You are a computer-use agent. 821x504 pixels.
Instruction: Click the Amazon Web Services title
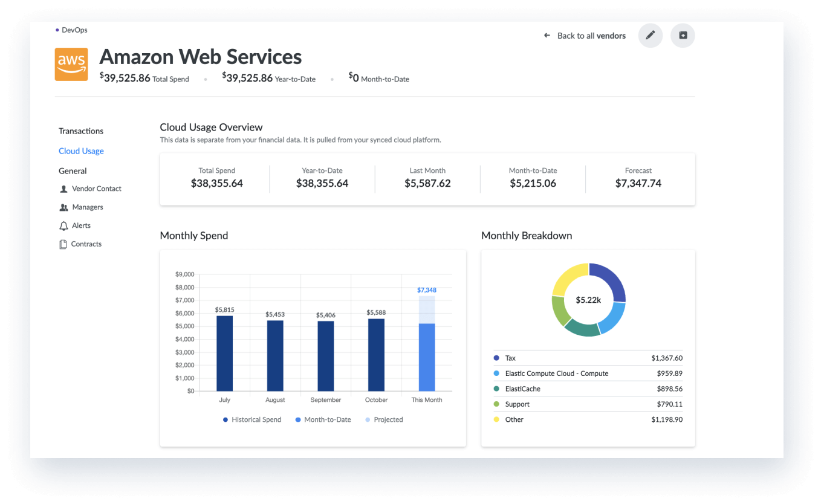(x=201, y=57)
